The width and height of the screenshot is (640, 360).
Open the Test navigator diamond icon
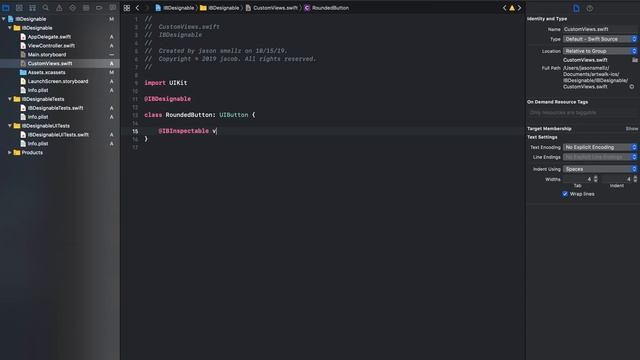[72, 8]
